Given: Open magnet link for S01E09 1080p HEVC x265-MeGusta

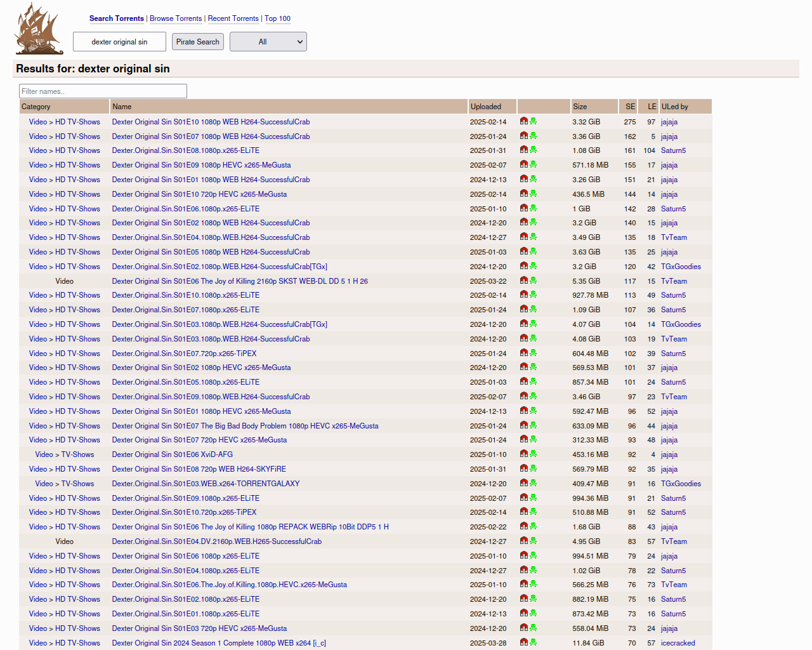Looking at the screenshot, I should pos(523,164).
